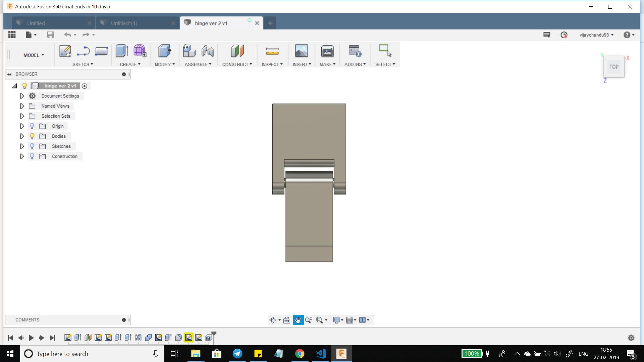Select the Extrude tool icon
This screenshot has width=644, height=362.
pos(122,51)
